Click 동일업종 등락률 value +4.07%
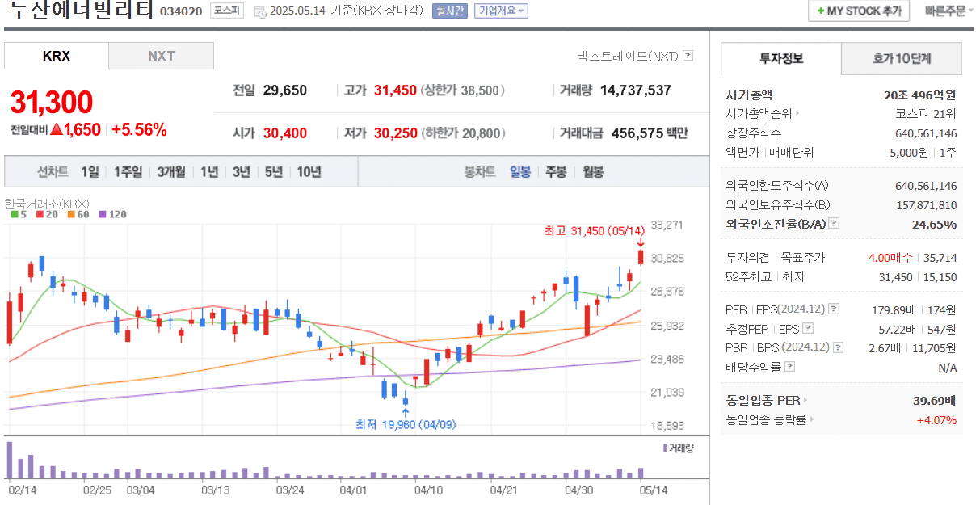The image size is (980, 505). tap(936, 419)
